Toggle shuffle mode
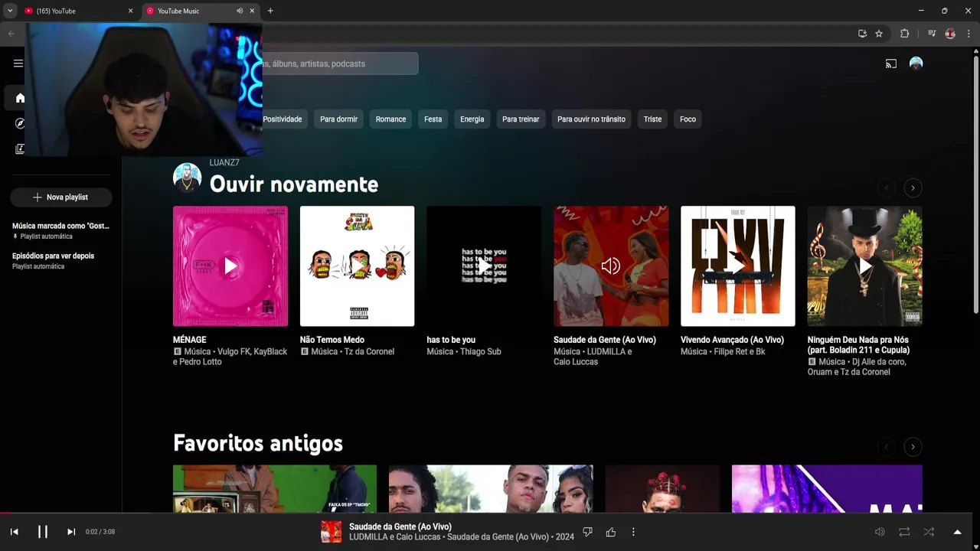The height and width of the screenshot is (551, 980). coord(929,532)
